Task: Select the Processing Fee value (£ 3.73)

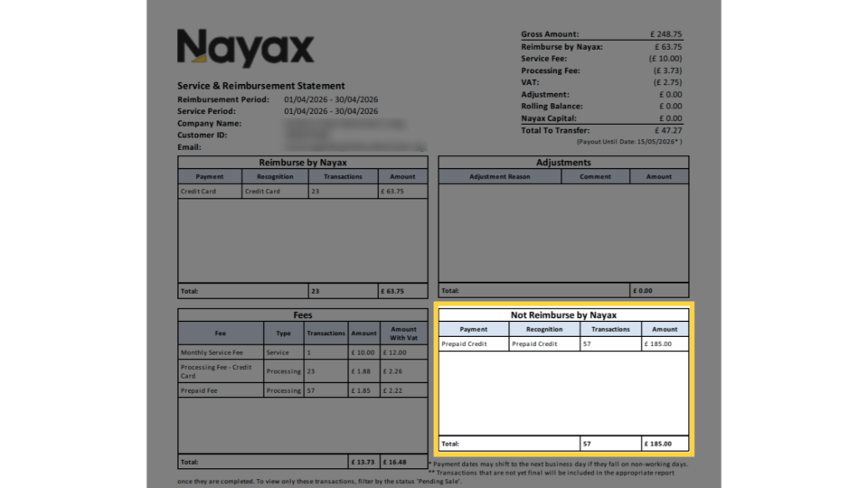Action: (667, 70)
